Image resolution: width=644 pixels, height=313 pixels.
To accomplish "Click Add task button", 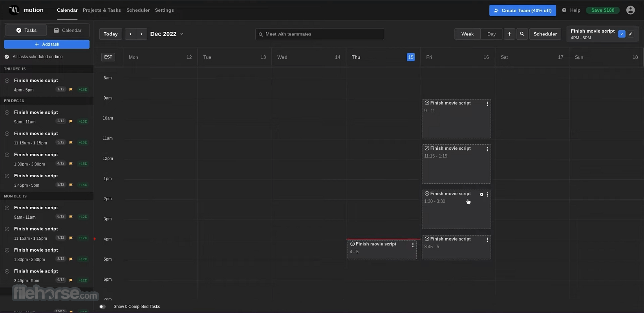I will coord(47,44).
